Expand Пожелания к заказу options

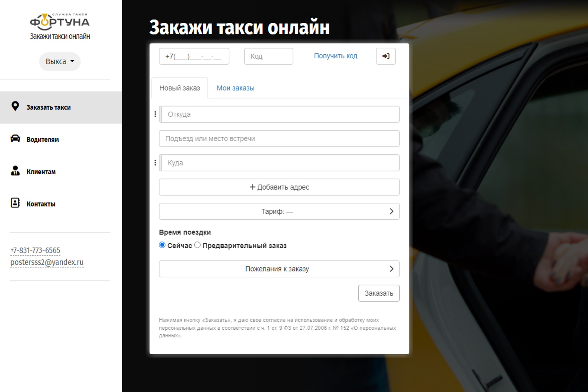click(279, 269)
